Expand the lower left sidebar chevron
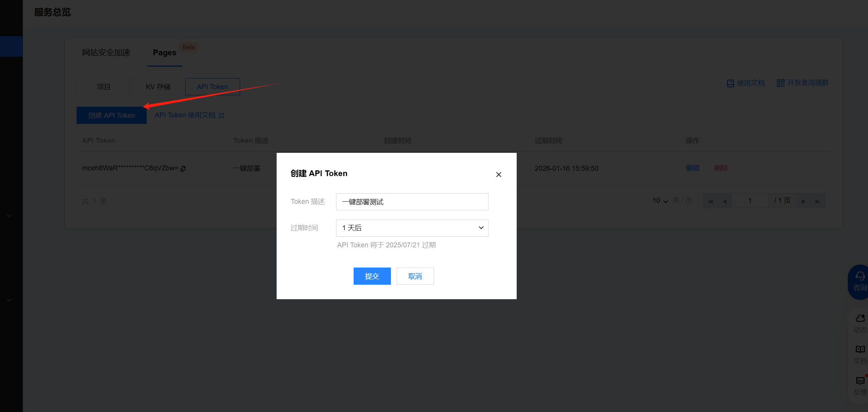This screenshot has height=412, width=868. click(9, 300)
